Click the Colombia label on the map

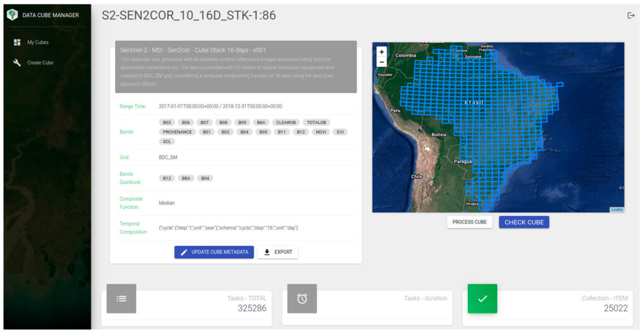[406, 55]
